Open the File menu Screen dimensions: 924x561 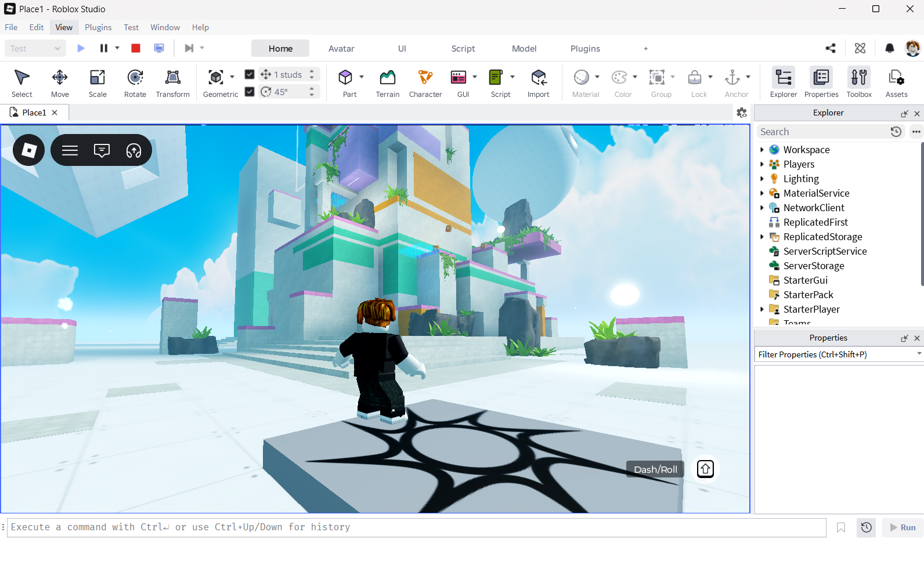pos(11,27)
